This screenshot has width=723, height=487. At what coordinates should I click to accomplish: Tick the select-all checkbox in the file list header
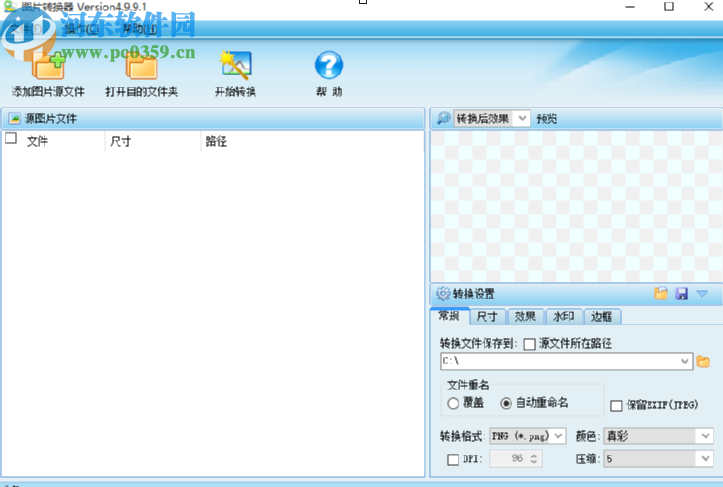(x=11, y=138)
